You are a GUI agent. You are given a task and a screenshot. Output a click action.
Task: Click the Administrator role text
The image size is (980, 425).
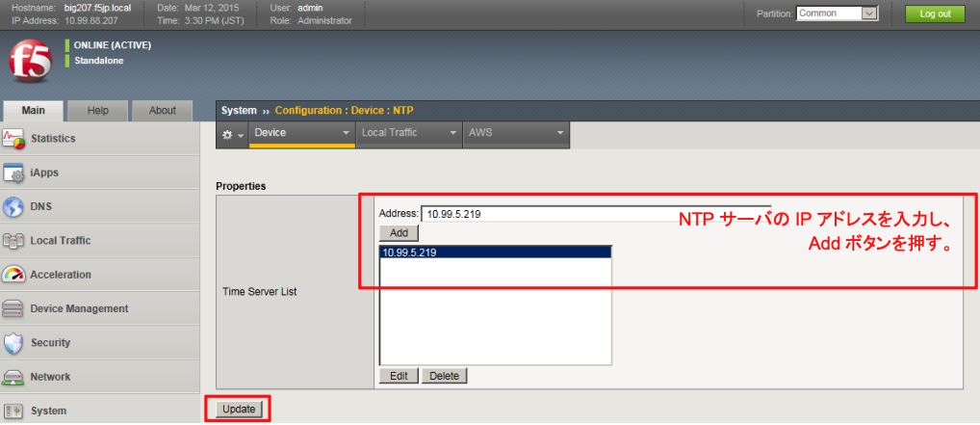324,20
